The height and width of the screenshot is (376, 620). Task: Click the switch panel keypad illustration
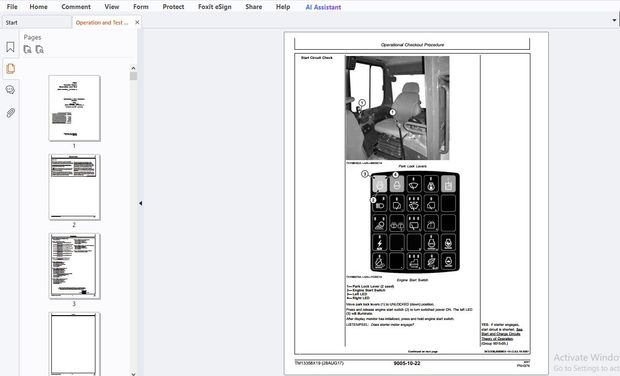415,221
